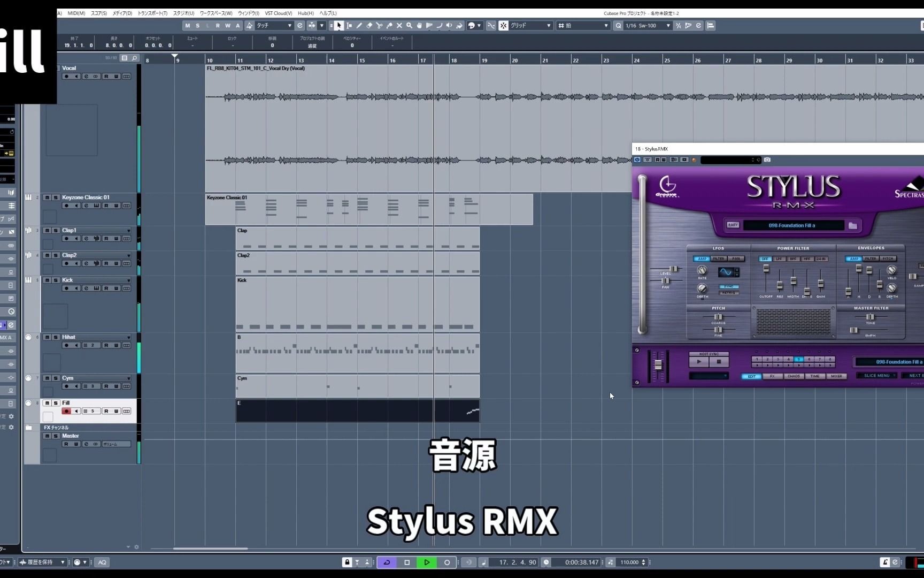This screenshot has width=924, height=578.
Task: Open the track list search magnifier
Action: (x=135, y=58)
